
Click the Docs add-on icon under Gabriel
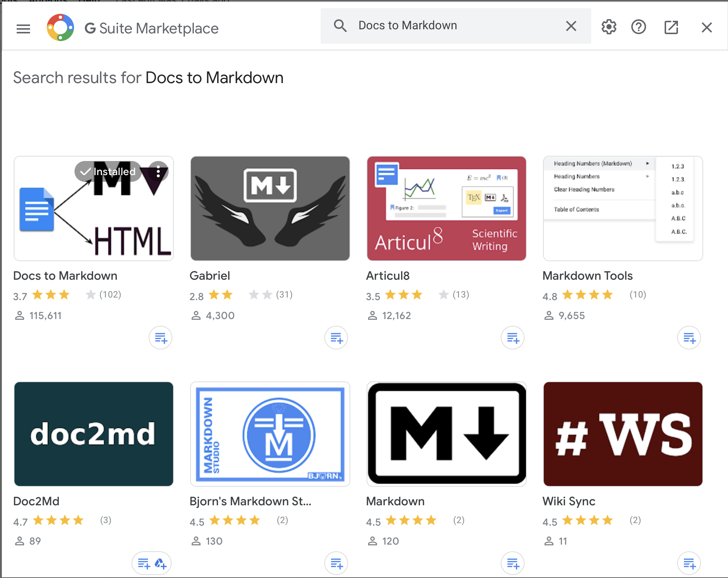point(336,338)
